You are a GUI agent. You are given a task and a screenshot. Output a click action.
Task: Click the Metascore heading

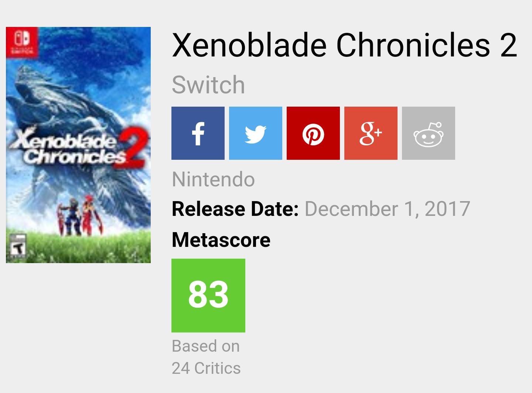[221, 240]
